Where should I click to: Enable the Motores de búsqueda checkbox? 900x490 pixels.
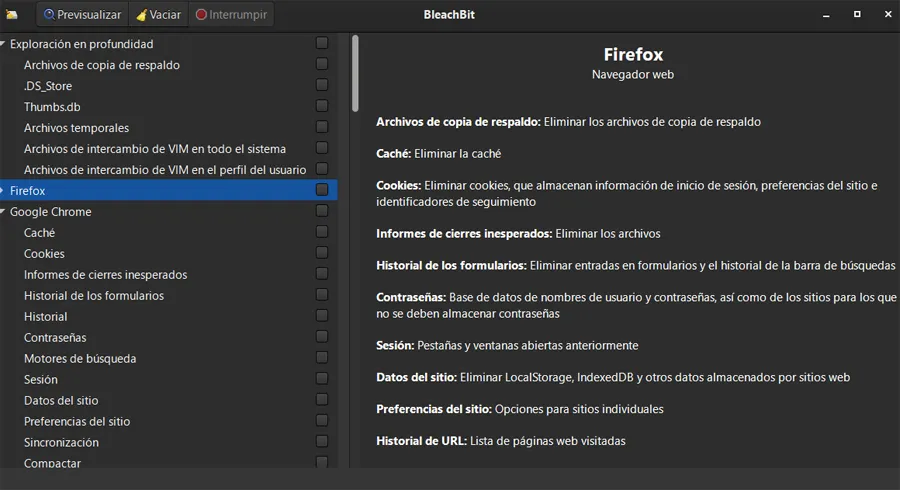pos(322,357)
